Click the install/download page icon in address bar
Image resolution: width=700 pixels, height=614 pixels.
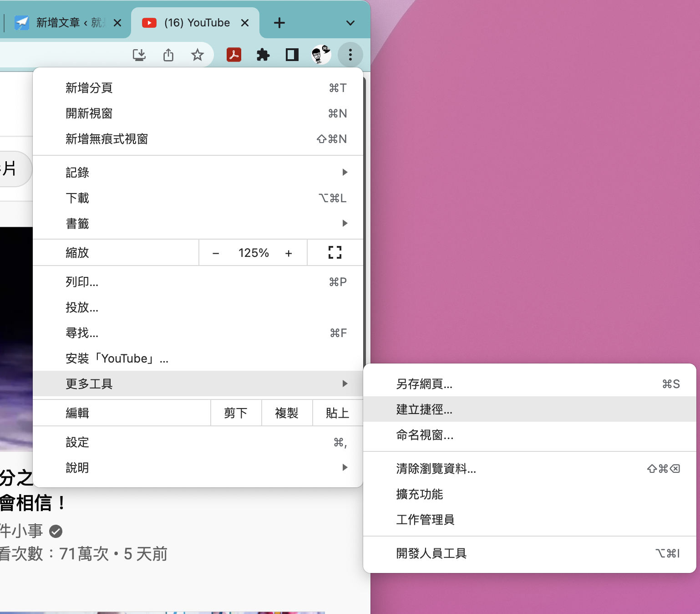click(x=139, y=55)
